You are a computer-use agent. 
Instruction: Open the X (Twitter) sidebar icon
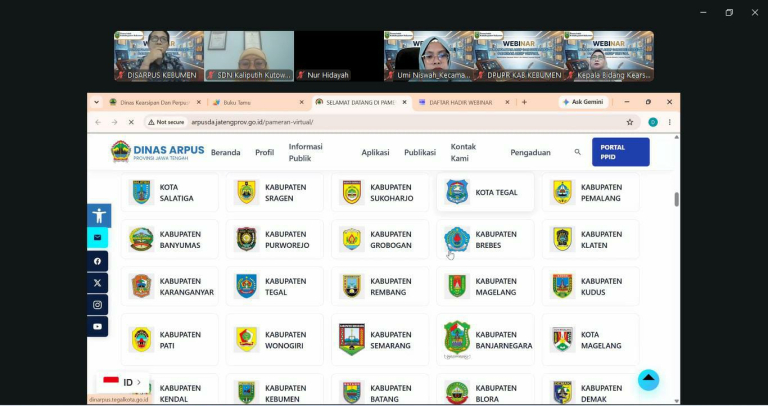(x=97, y=283)
